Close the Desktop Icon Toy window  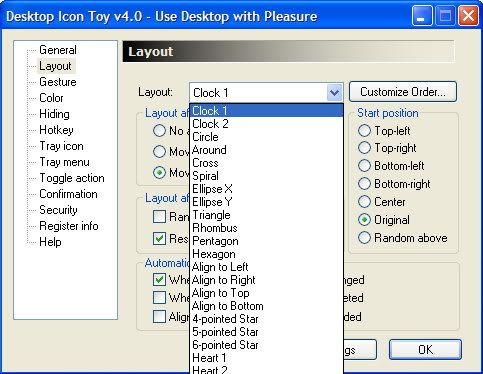click(x=468, y=16)
